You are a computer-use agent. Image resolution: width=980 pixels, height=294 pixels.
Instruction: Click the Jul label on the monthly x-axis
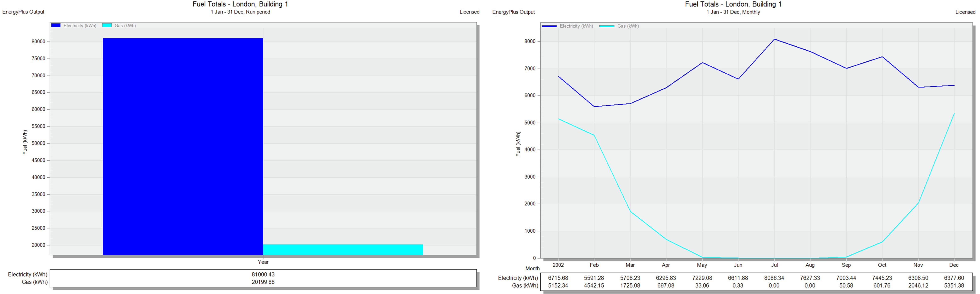tap(774, 265)
